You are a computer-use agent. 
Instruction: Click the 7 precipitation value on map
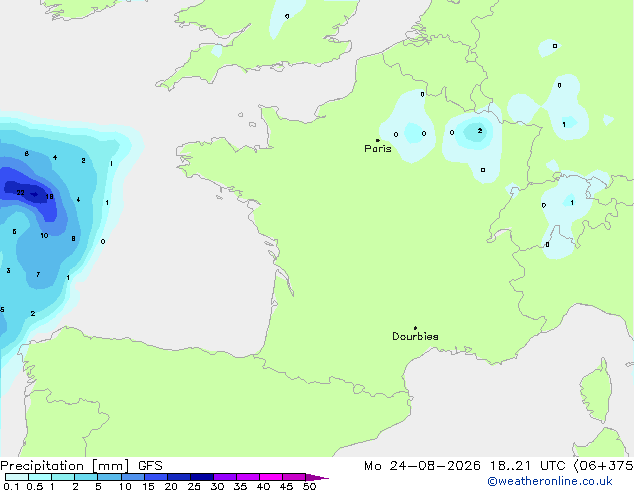click(38, 275)
